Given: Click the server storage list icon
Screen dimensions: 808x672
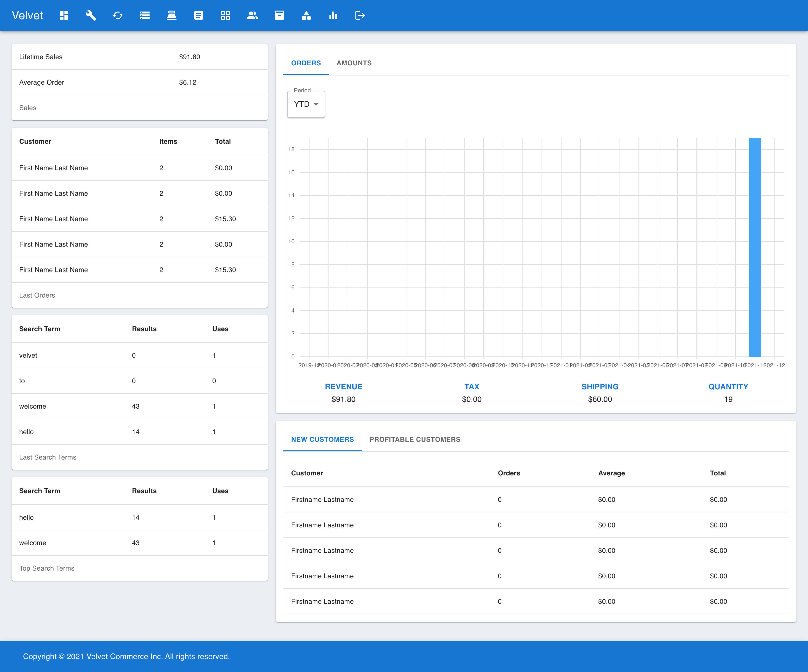Looking at the screenshot, I should coord(145,15).
